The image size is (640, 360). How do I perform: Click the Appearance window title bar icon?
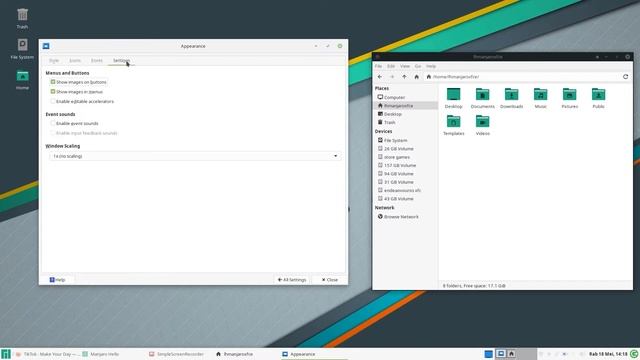click(x=46, y=46)
